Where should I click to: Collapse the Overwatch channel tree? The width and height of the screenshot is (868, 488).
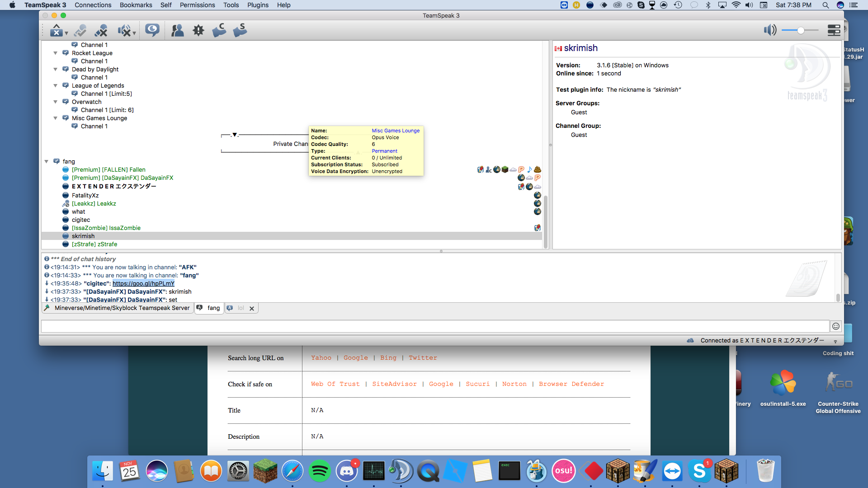coord(56,102)
